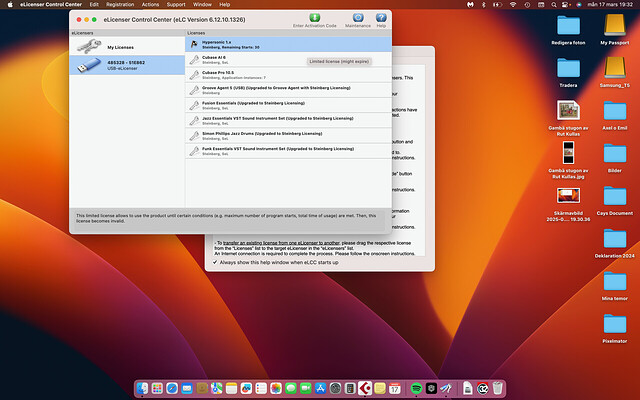Open the Redigera foton desktop folder
Viewport: 640px width, 400px height.
(x=568, y=26)
